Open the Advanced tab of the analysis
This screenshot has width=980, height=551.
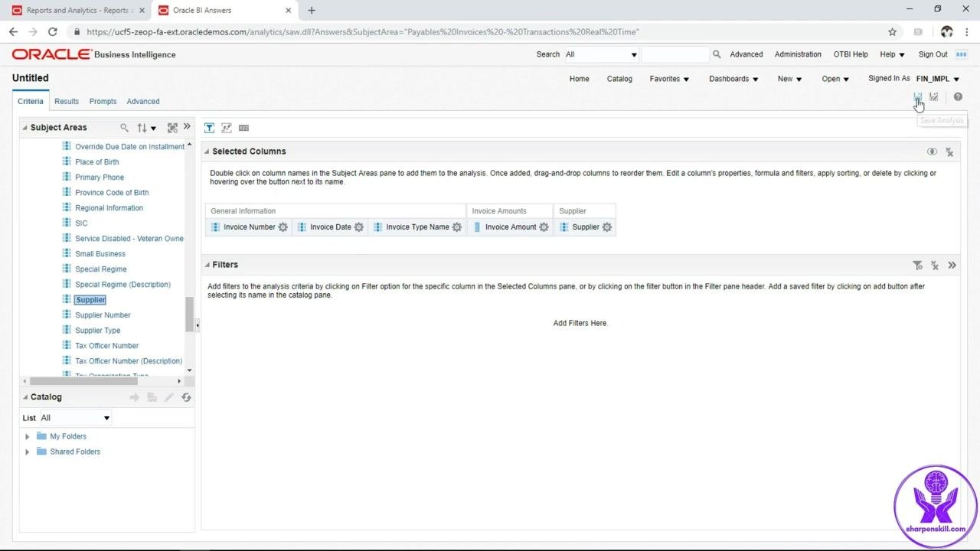point(143,101)
